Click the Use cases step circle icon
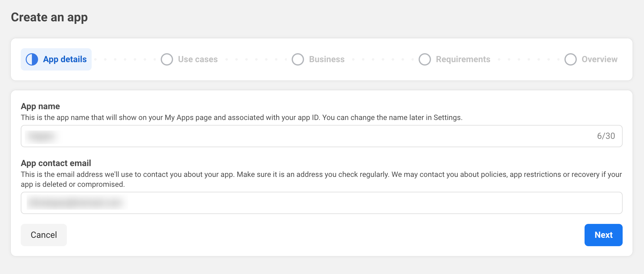 pos(167,59)
